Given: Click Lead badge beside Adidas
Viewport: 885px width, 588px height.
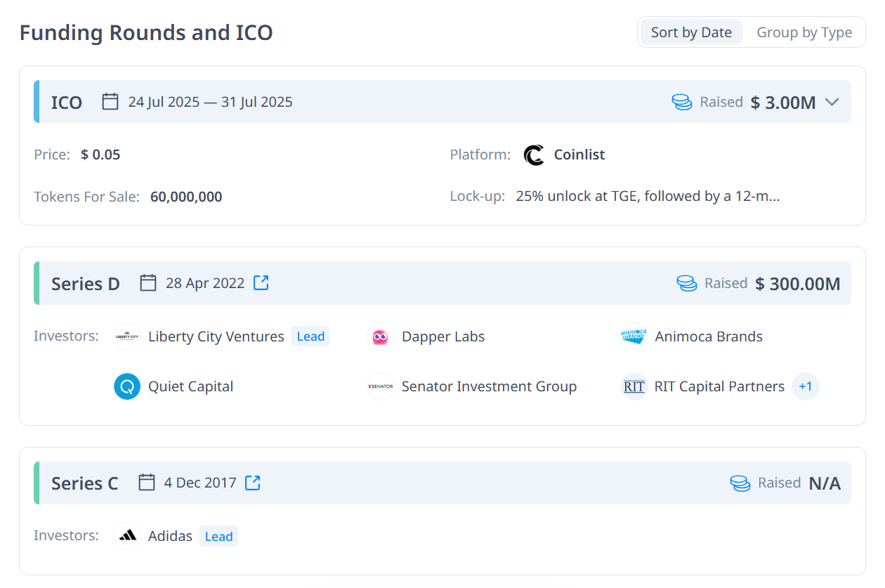Looking at the screenshot, I should [x=218, y=536].
